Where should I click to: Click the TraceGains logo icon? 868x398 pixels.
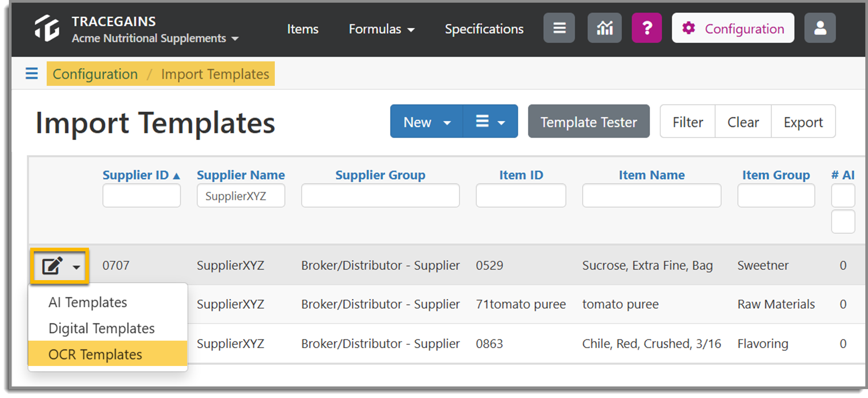pyautogui.click(x=47, y=28)
